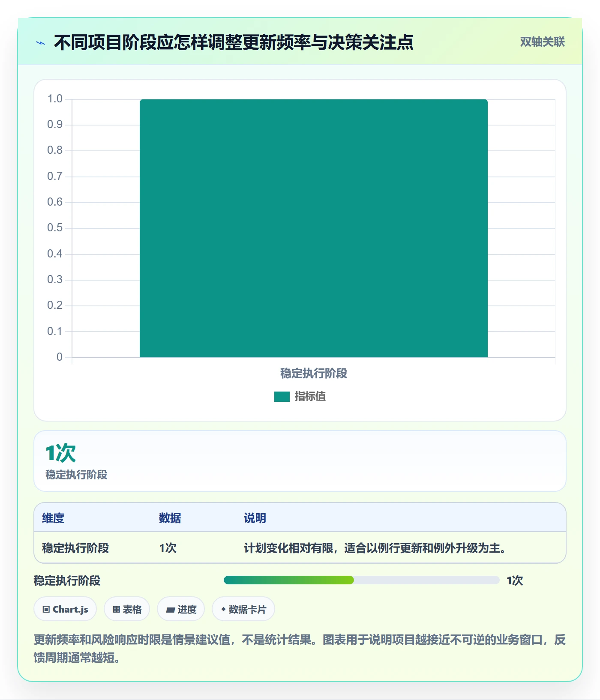Click the 维度 table column header
The width and height of the screenshot is (600, 700).
tap(53, 518)
